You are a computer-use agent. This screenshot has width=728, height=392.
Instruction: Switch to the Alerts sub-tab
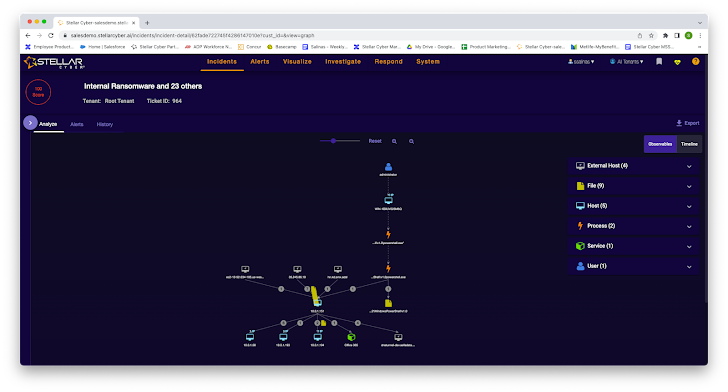click(x=77, y=124)
